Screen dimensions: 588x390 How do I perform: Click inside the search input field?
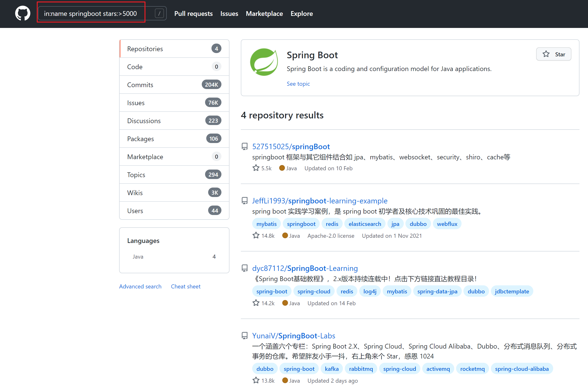(x=91, y=13)
